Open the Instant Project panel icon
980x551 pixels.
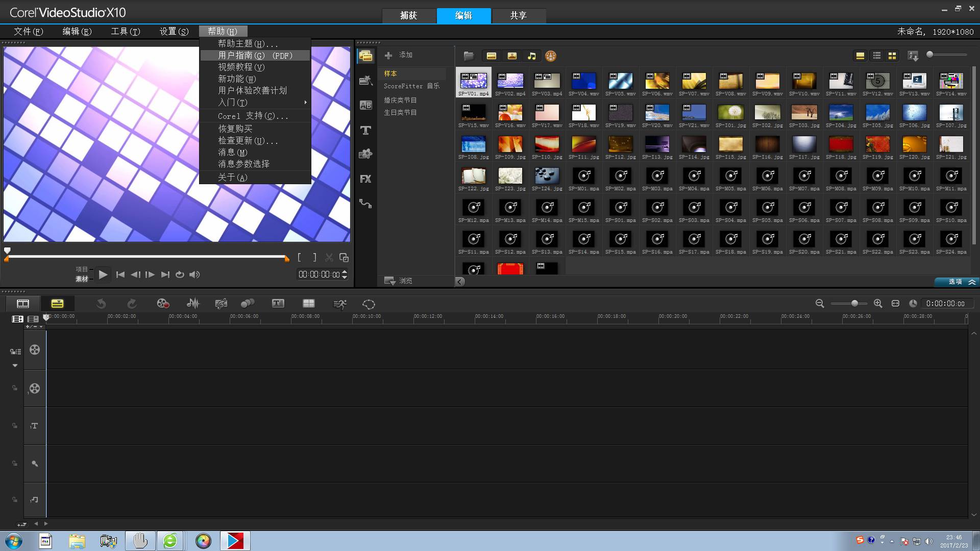coord(365,80)
